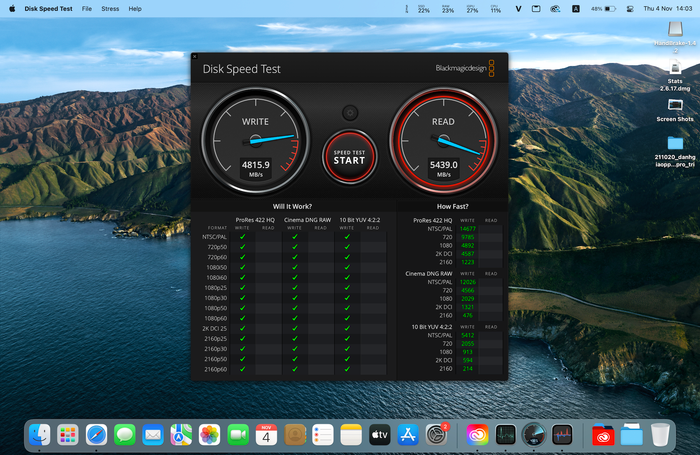The width and height of the screenshot is (700, 455).
Task: Open Maps from the Dock
Action: click(x=181, y=434)
